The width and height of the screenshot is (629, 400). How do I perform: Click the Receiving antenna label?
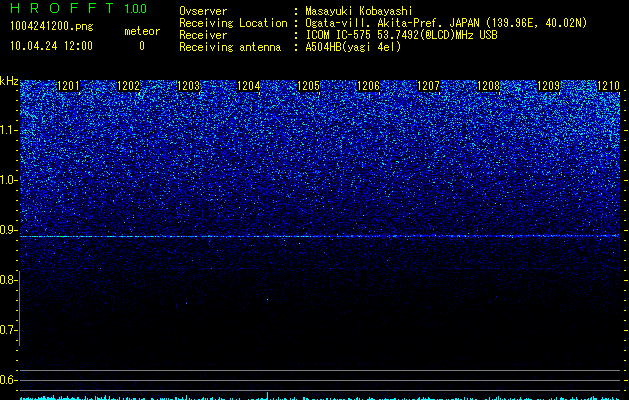[230, 47]
